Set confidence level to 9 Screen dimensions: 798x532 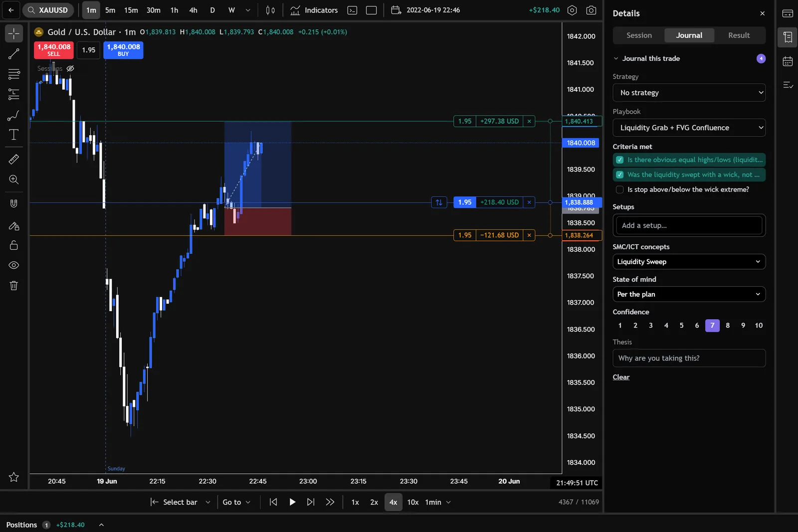(743, 326)
